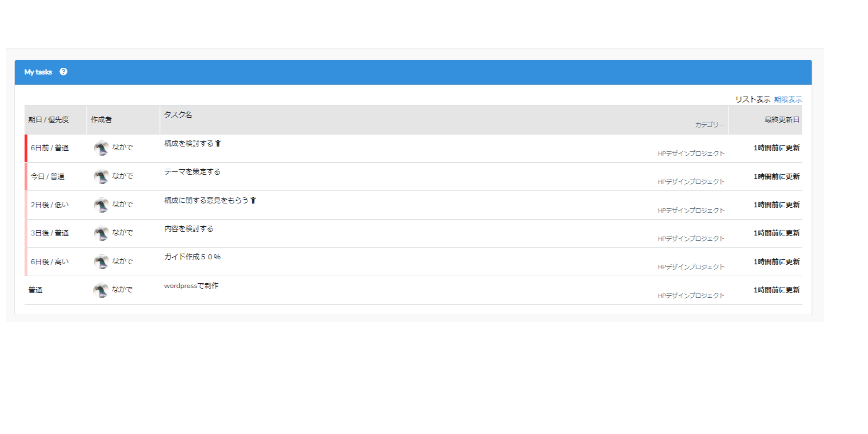Open task wordpressで制作
Image resolution: width=868 pixels, height=434 pixels.
(x=191, y=285)
